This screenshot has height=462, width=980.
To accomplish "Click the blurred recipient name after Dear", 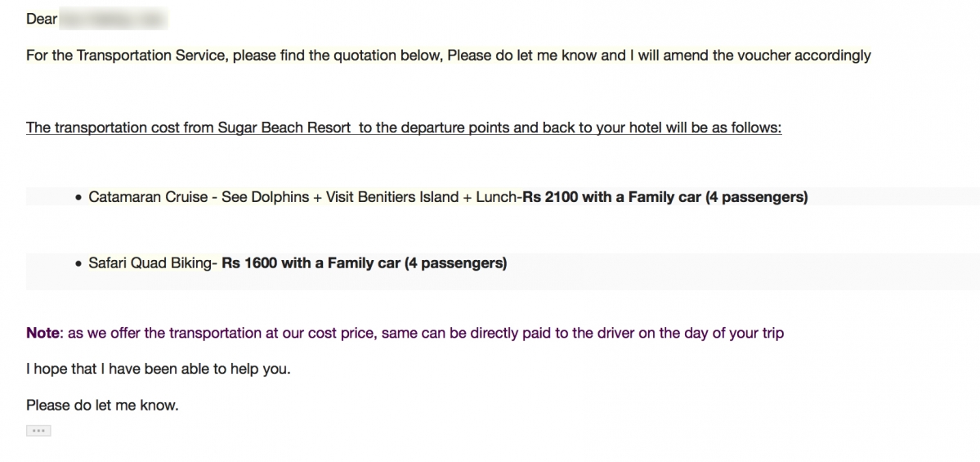I will click(x=114, y=20).
